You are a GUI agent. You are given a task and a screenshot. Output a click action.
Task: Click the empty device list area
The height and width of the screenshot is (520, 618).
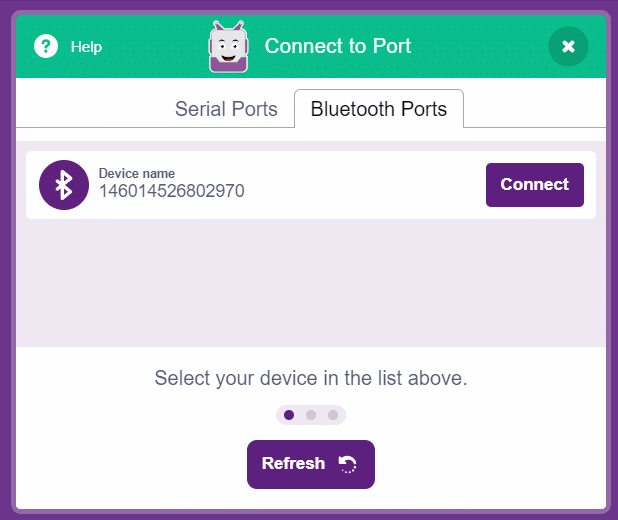311,283
